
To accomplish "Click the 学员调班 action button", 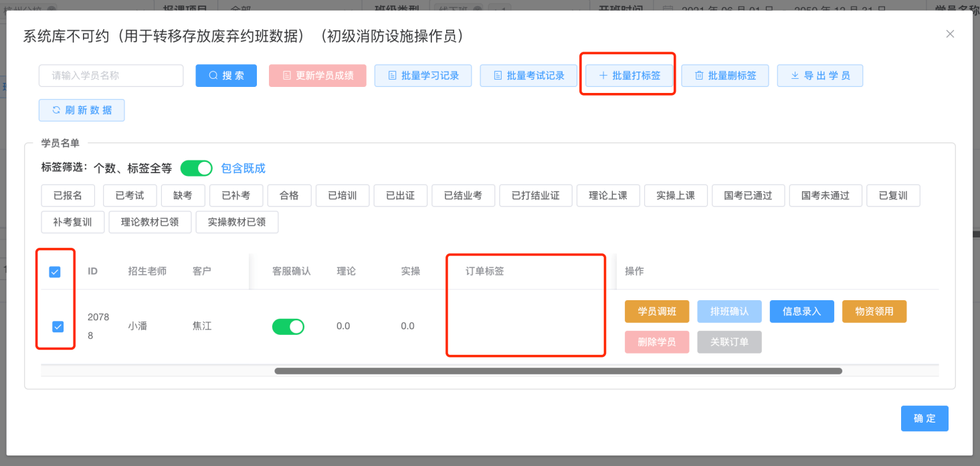I will pyautogui.click(x=656, y=312).
